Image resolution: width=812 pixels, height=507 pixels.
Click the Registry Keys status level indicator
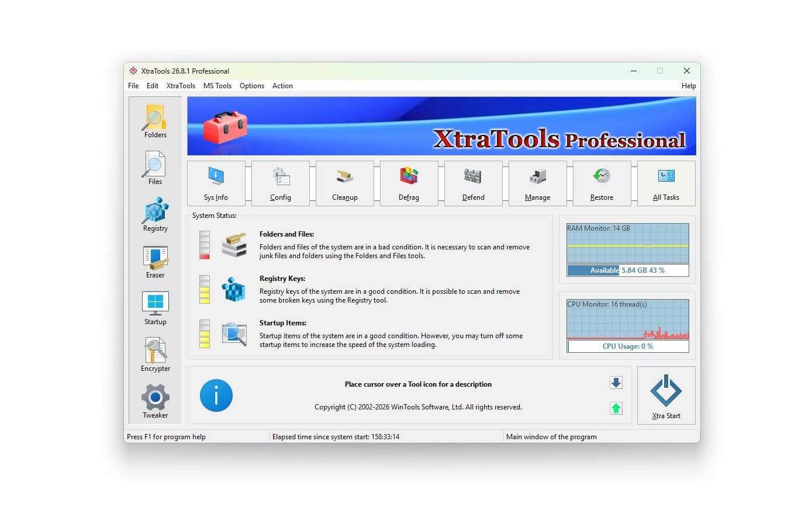coord(205,290)
